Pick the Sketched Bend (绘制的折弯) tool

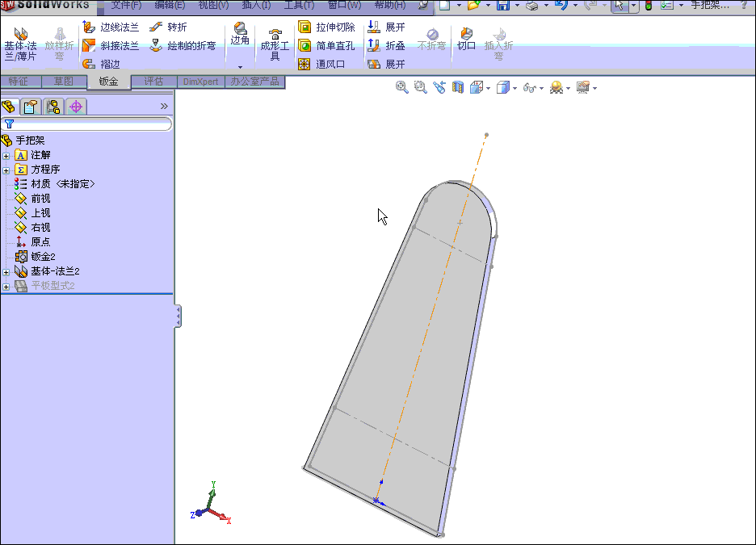pyautogui.click(x=183, y=46)
